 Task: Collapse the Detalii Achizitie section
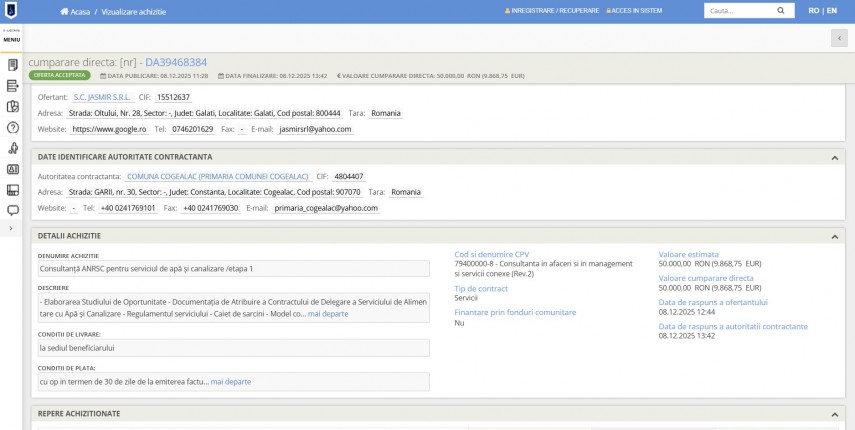tap(834, 236)
